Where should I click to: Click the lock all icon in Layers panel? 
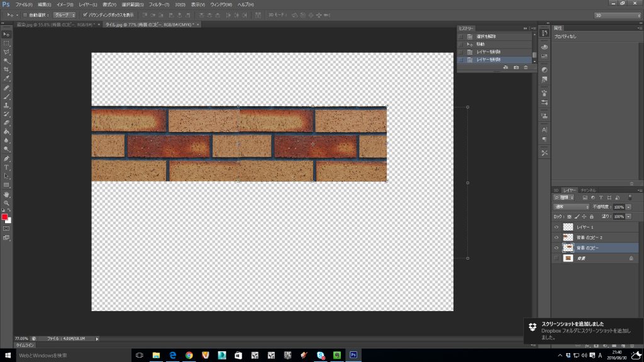tap(592, 216)
